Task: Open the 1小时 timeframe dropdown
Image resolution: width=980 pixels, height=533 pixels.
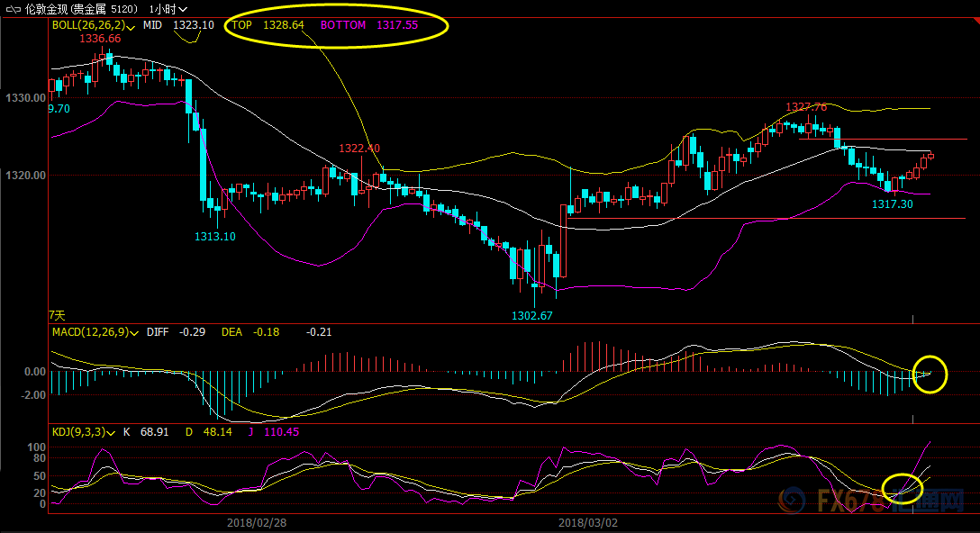Action: pos(168,9)
